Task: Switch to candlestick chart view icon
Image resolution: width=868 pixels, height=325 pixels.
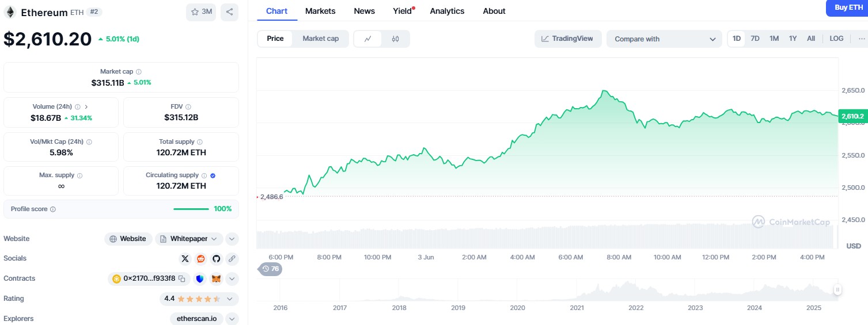Action: 395,39
